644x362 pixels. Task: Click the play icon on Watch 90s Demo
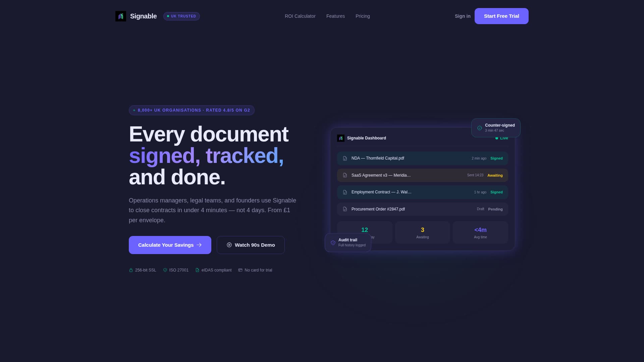(x=229, y=245)
